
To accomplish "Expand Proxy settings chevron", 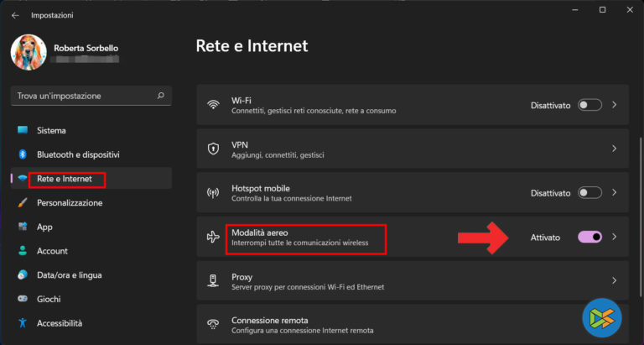I will (x=615, y=281).
